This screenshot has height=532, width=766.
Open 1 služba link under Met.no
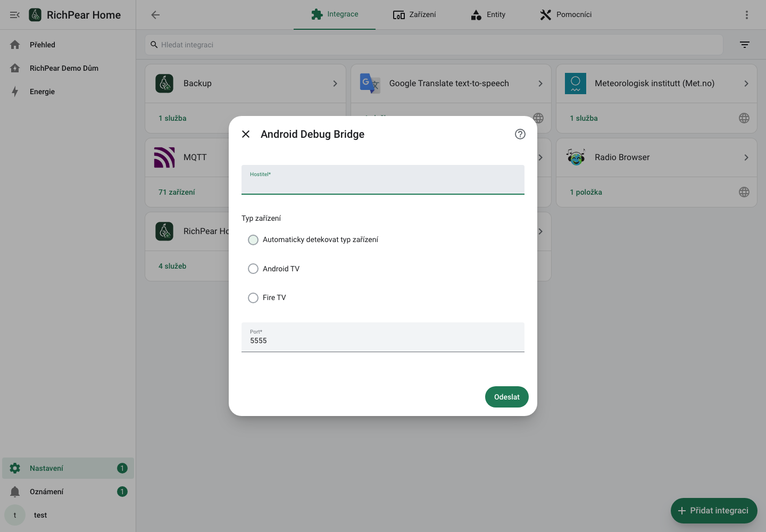point(584,118)
